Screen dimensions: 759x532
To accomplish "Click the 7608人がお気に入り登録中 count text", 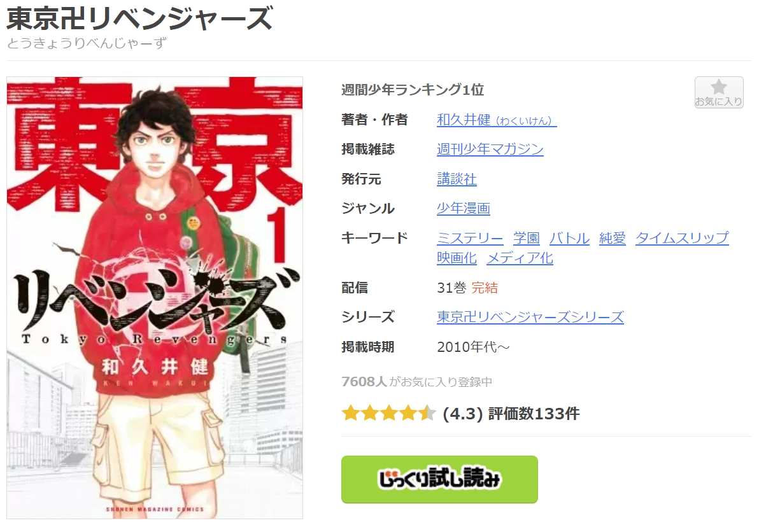I will coord(417,382).
